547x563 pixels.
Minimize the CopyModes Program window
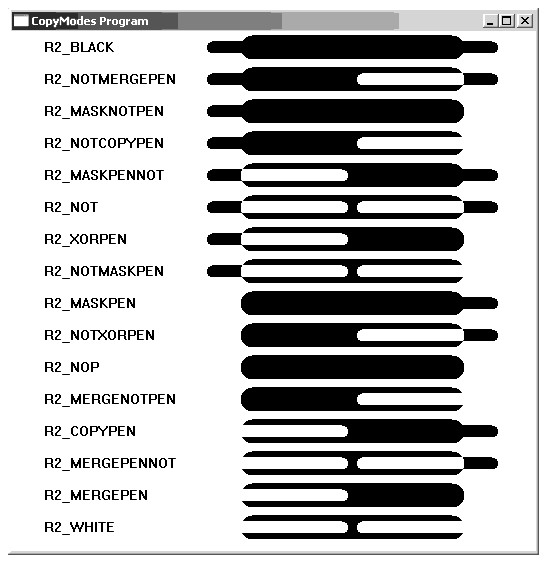coord(490,21)
